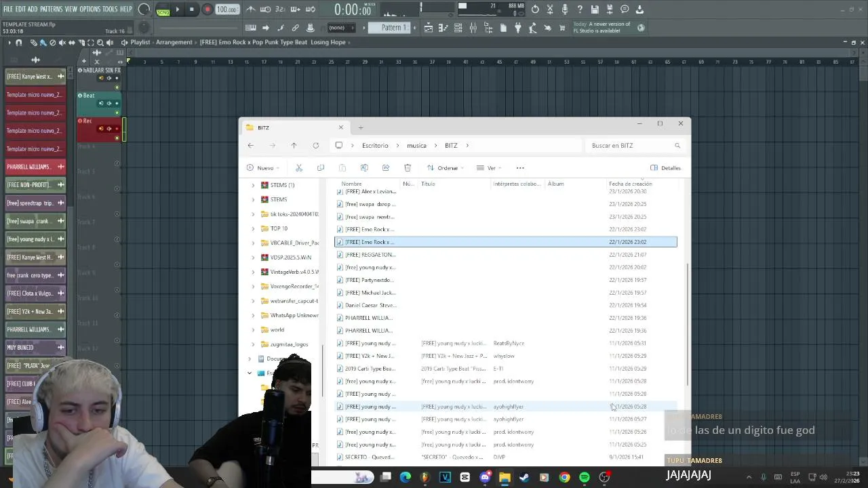Click the tempo 100.000 field
The width and height of the screenshot is (868, 488).
click(226, 9)
